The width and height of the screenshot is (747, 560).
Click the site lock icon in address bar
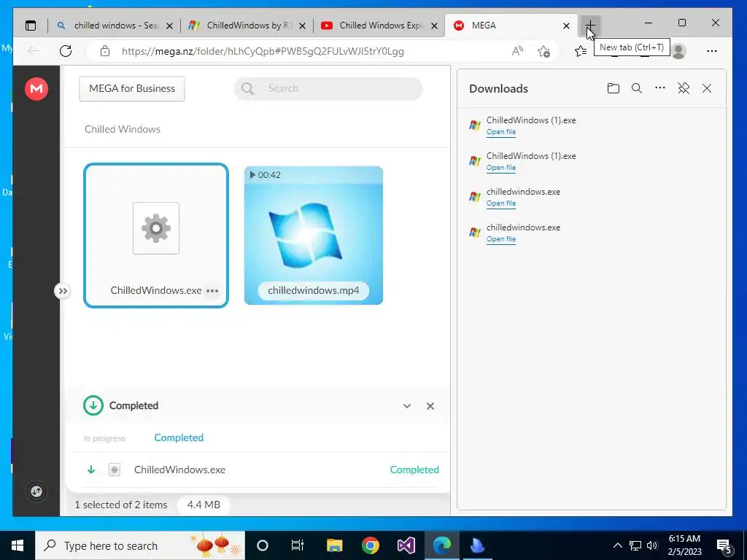point(105,51)
